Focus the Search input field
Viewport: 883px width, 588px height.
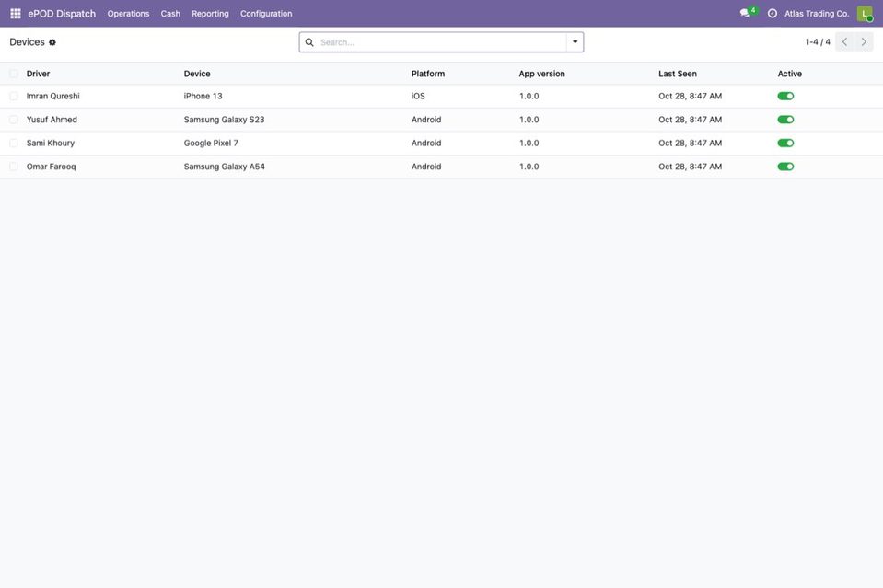(x=442, y=42)
